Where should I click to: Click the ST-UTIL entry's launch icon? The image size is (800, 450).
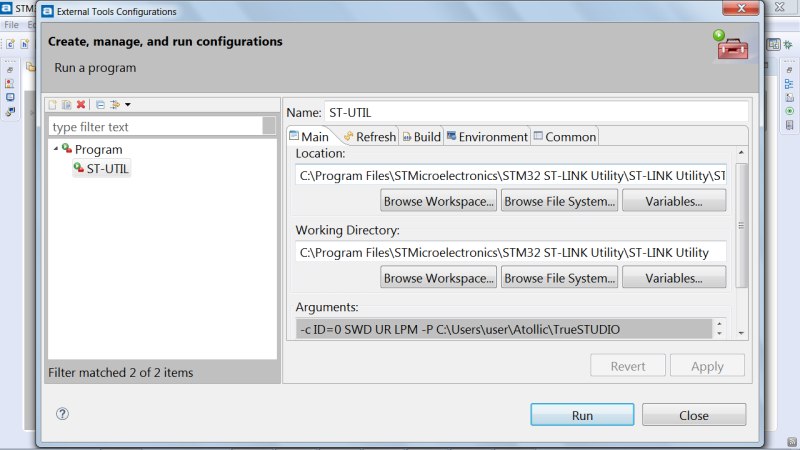point(79,167)
